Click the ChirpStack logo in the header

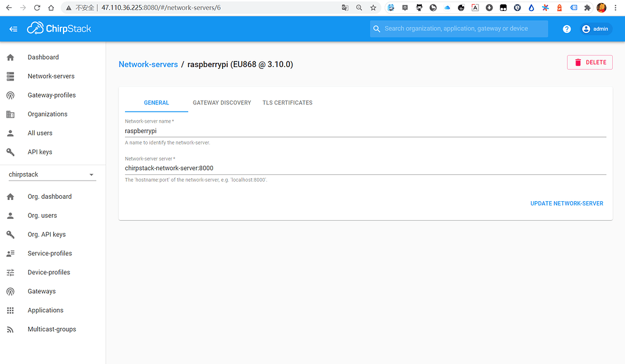59,28
